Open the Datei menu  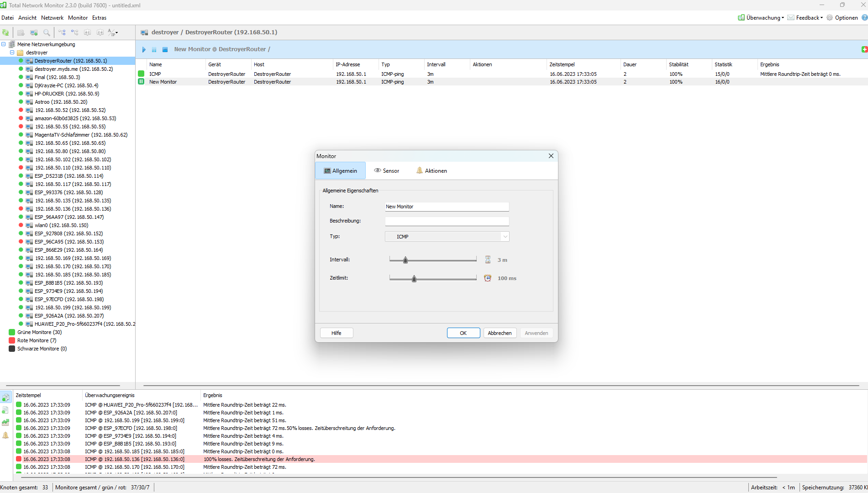coord(8,18)
